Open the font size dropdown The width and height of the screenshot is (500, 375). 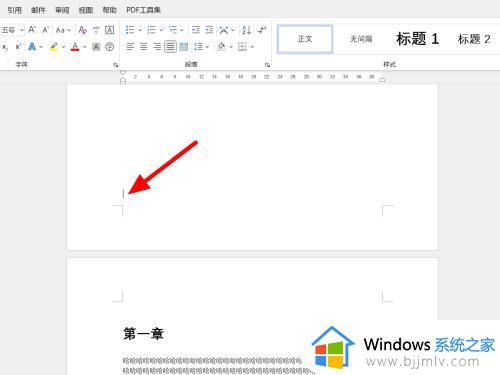[22, 30]
